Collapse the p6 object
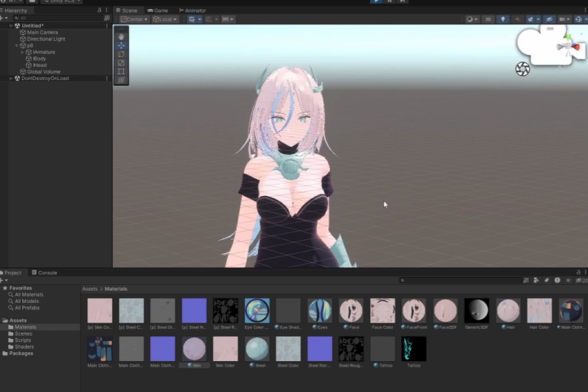588x392 pixels. (17, 46)
